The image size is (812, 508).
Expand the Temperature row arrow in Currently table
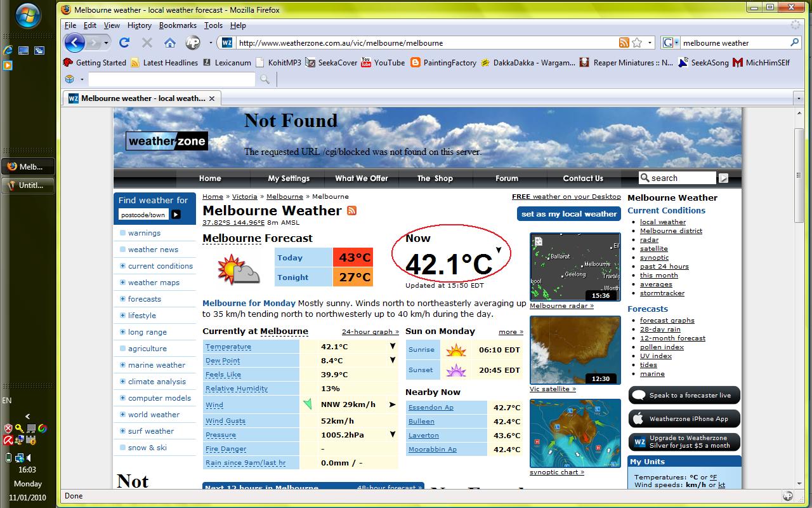tap(392, 347)
